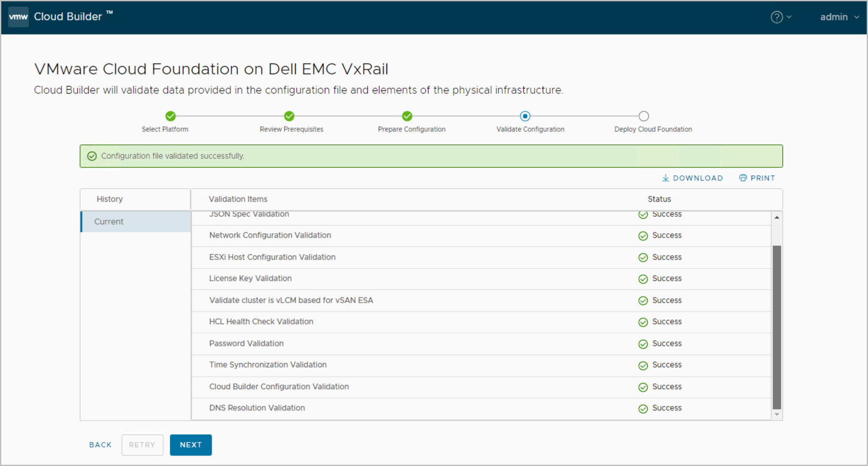
Task: Go BACK to the previous step
Action: pos(100,445)
